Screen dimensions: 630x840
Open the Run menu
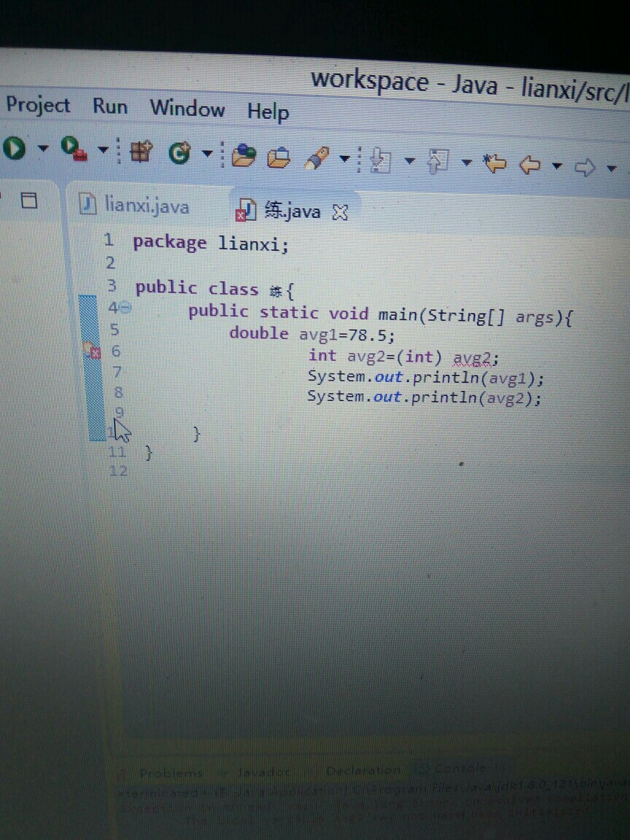click(x=110, y=106)
